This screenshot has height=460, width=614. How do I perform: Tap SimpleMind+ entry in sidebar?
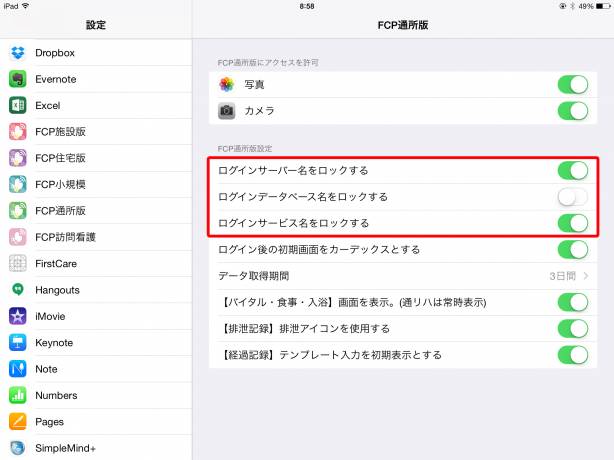tap(65, 448)
